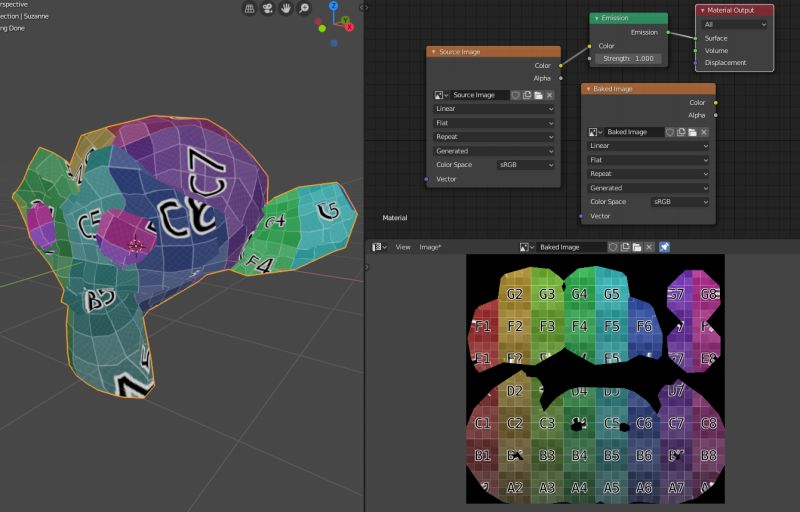
Task: Collapse the Source Image node triangle
Action: [434, 52]
